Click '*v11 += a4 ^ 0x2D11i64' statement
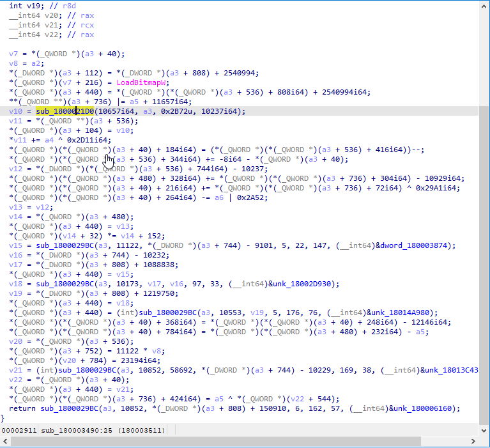Viewport: 490px width, 448px height. coord(60,140)
